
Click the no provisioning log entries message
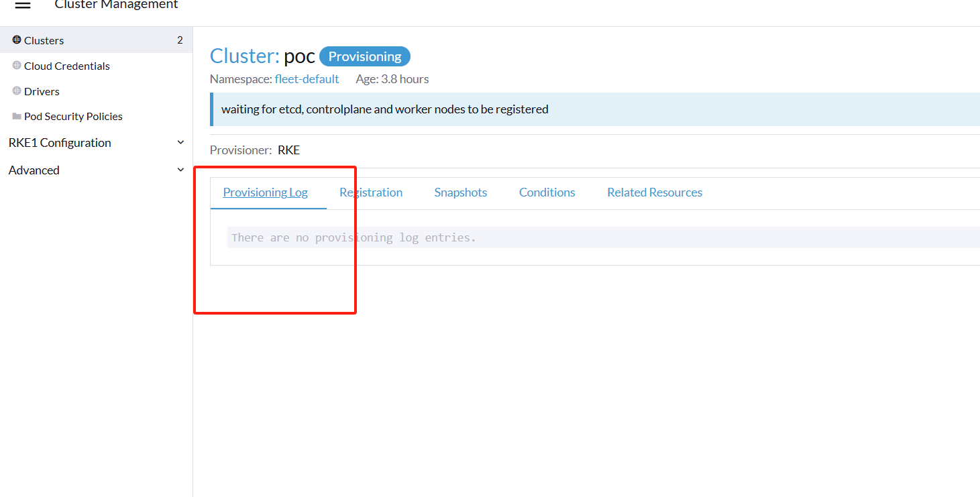[x=353, y=237]
